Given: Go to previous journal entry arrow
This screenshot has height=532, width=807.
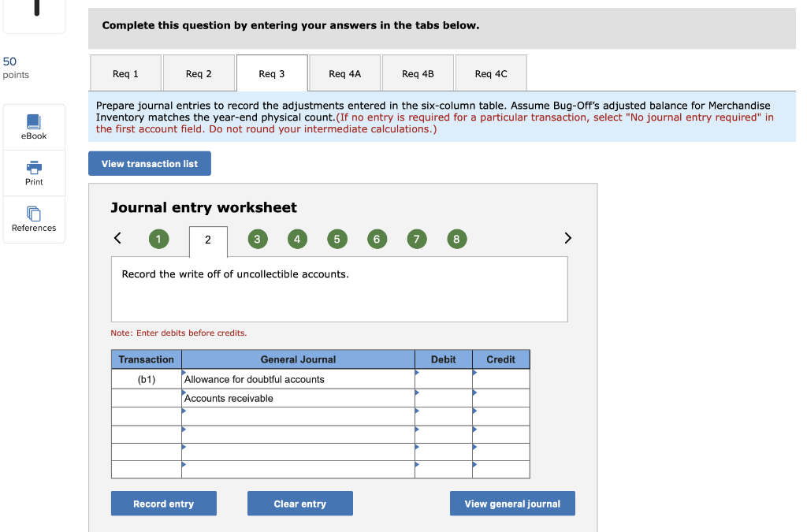Looking at the screenshot, I should click(117, 238).
